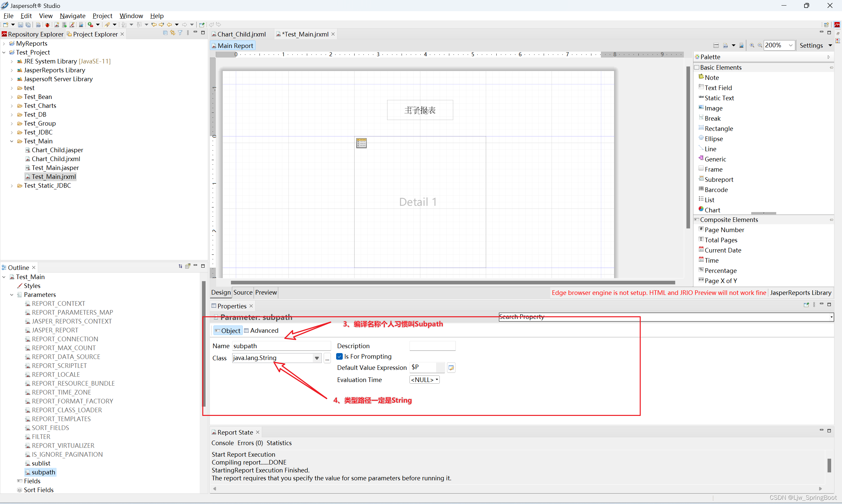Click the zoom in magnifier icon
Viewport: 842px width, 504px height.
(x=752, y=45)
